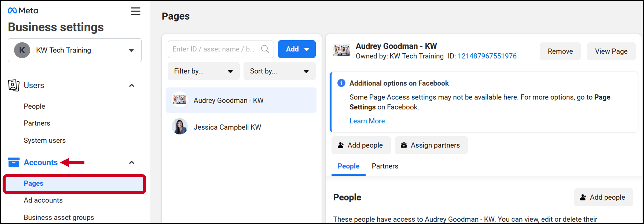The height and width of the screenshot is (224, 644).
Task: Select Jessica Campbell KW page
Action: [241, 127]
